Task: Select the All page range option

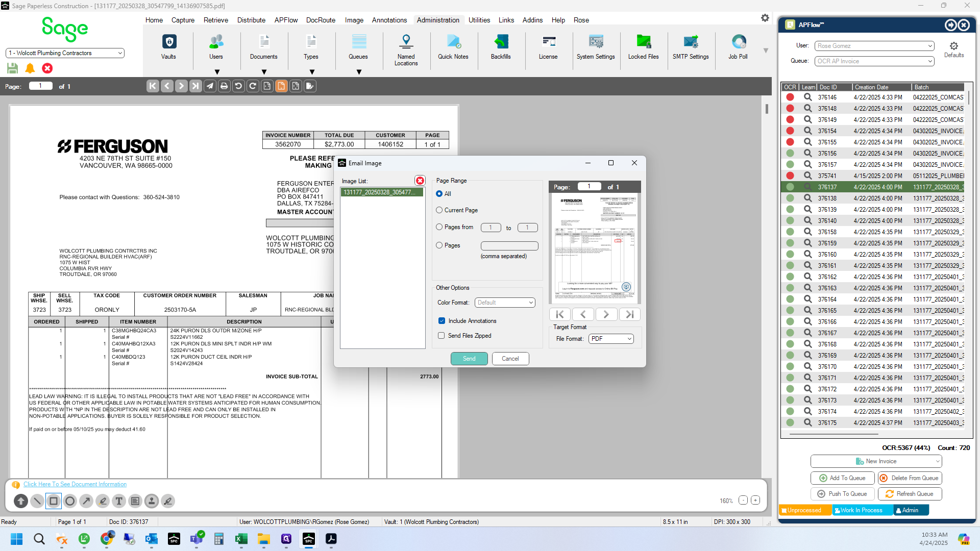Action: coord(439,194)
